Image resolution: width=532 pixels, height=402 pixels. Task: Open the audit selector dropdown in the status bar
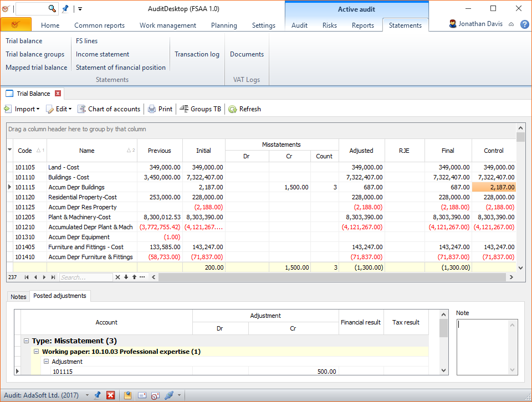tap(88, 395)
